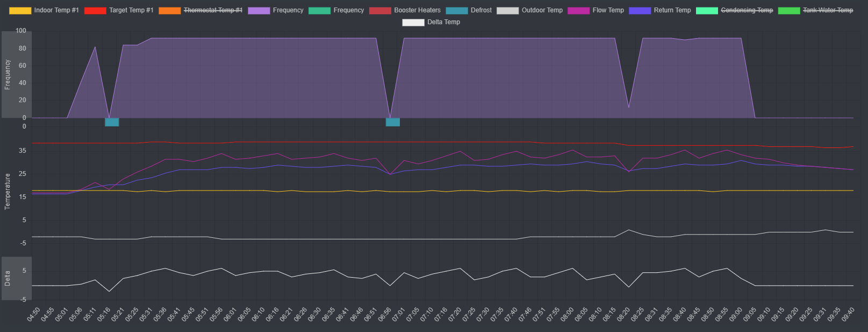
Task: Click the Return Temp legend label
Action: coord(672,10)
